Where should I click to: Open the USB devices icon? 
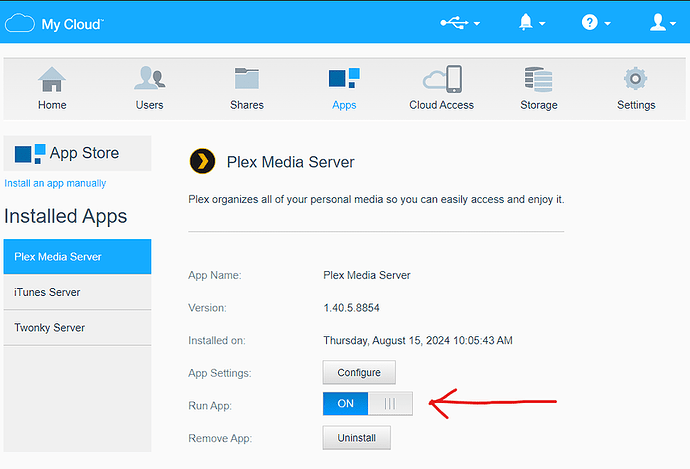point(454,22)
